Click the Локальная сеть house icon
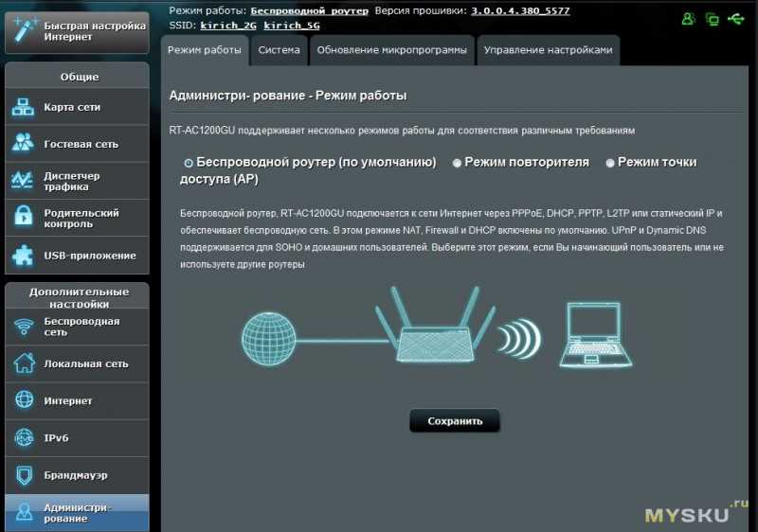The width and height of the screenshot is (758, 532). (24, 364)
